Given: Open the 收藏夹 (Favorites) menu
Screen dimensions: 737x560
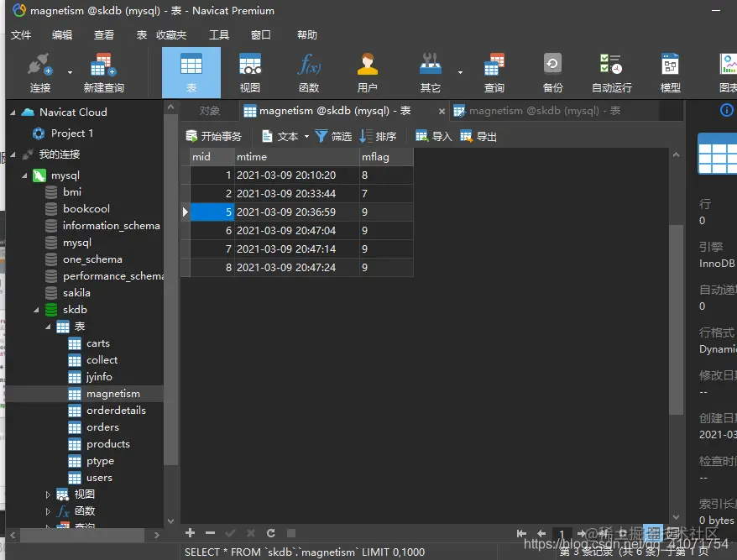Looking at the screenshot, I should point(171,34).
